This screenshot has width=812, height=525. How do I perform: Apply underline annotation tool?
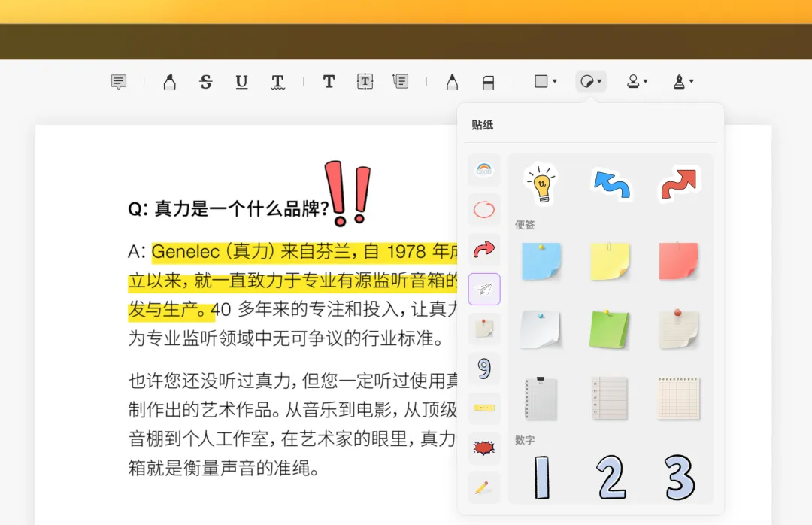pos(241,82)
